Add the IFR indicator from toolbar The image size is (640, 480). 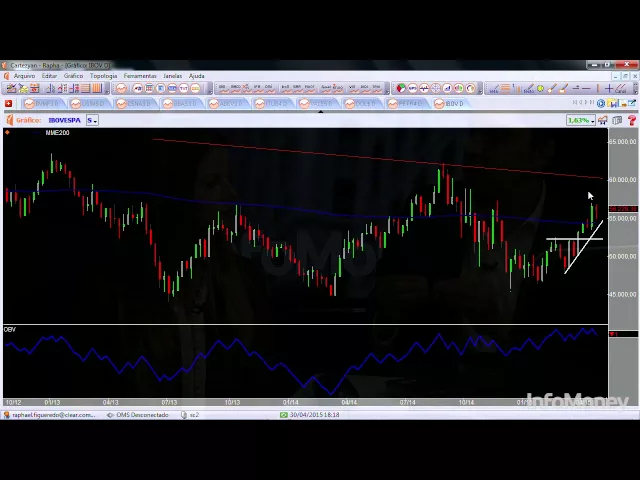257,88
